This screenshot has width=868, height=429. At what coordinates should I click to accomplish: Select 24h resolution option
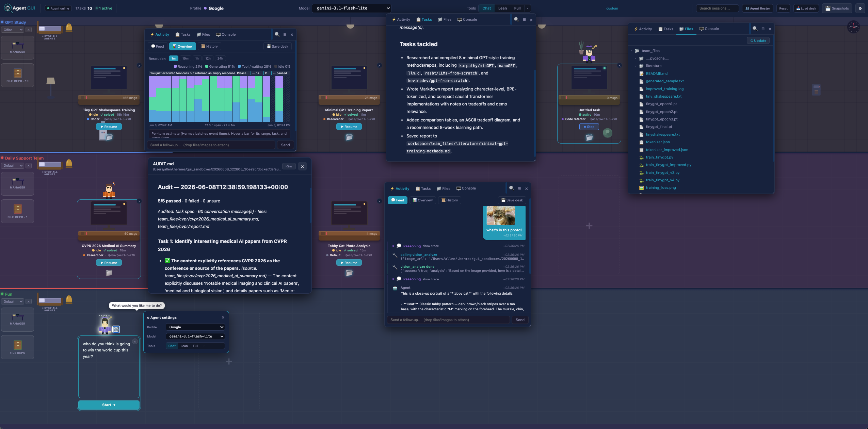point(220,59)
